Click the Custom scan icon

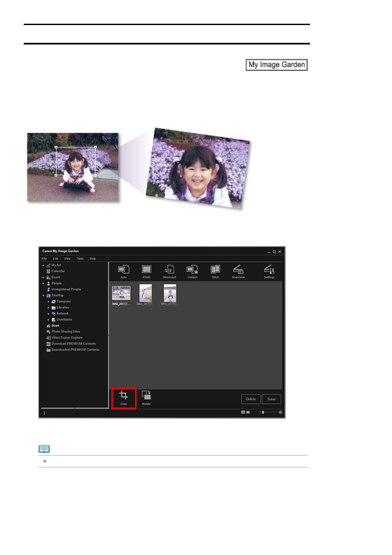tap(192, 270)
